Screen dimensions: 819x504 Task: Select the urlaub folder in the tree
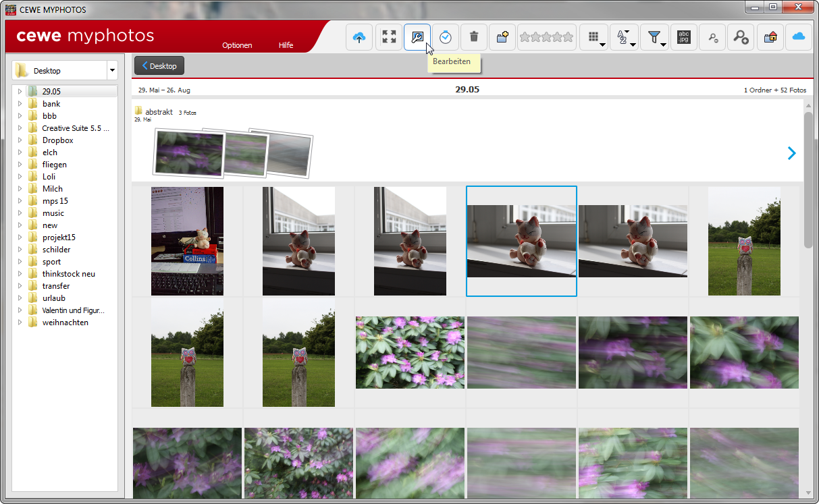(x=53, y=298)
